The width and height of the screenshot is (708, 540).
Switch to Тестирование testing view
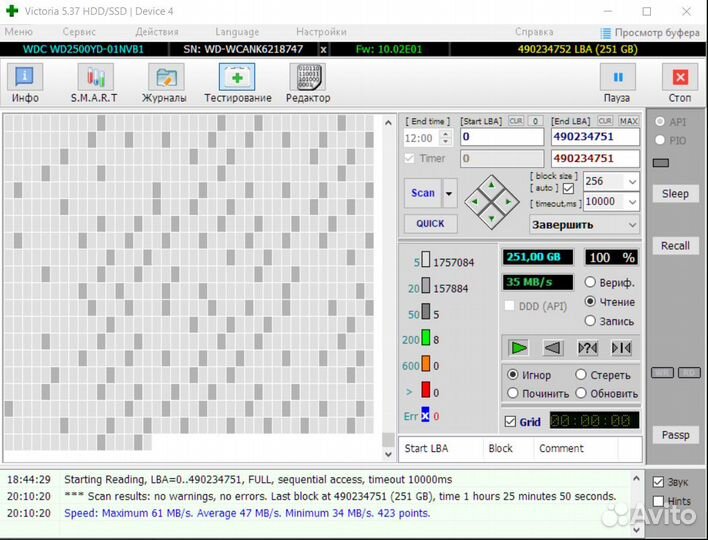tap(237, 80)
